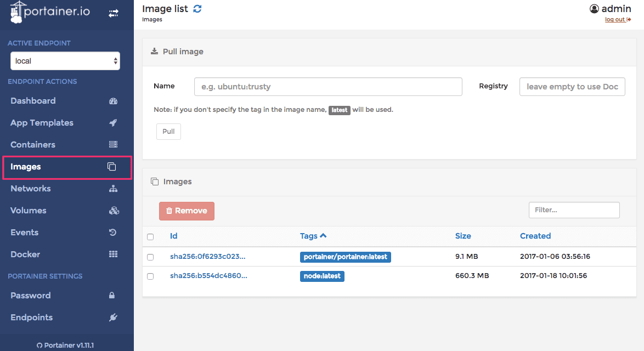Click the Endpoints plug icon

(x=114, y=318)
